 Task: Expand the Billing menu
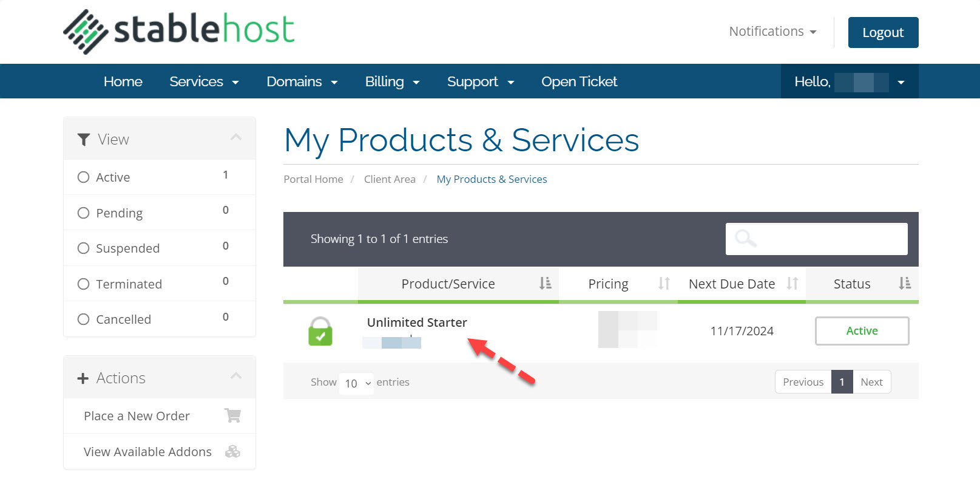[x=392, y=81]
